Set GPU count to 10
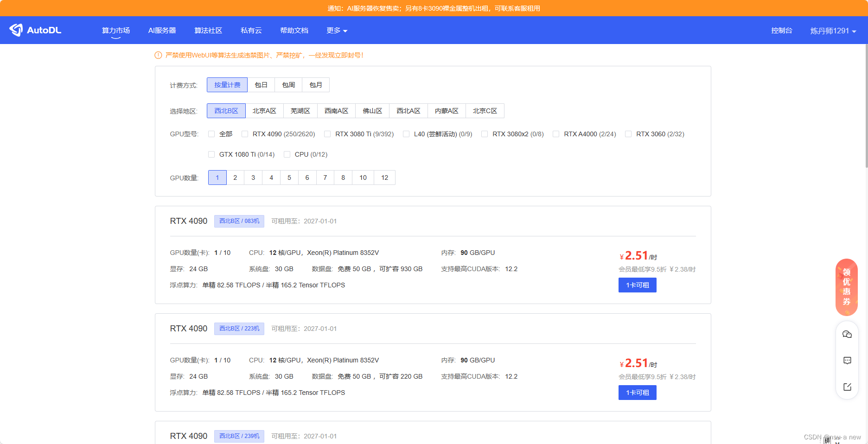Screen dimensions: 868x444 [x=363, y=178]
